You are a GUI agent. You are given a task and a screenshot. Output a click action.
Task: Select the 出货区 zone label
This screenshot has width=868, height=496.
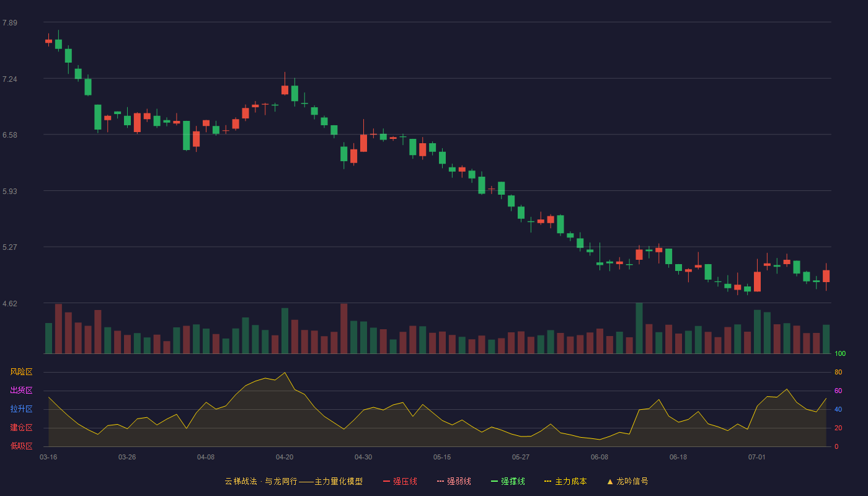21,391
